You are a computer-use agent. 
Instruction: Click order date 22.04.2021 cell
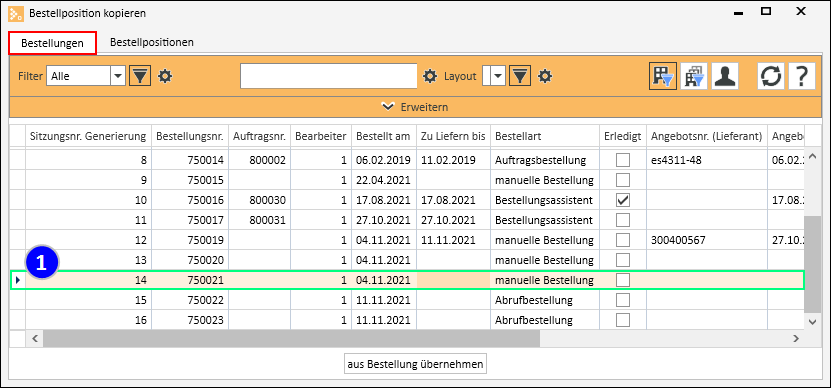tap(384, 180)
